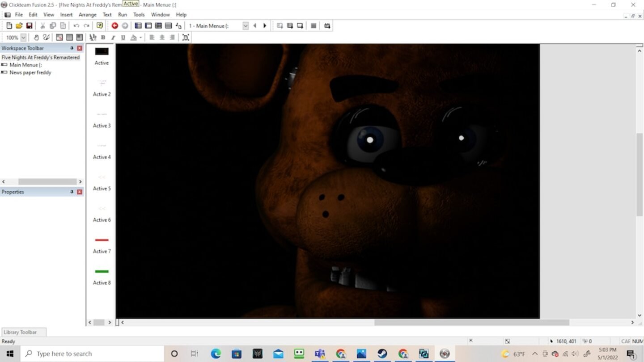
Task: Click the Run Project icon
Action: click(280, 26)
